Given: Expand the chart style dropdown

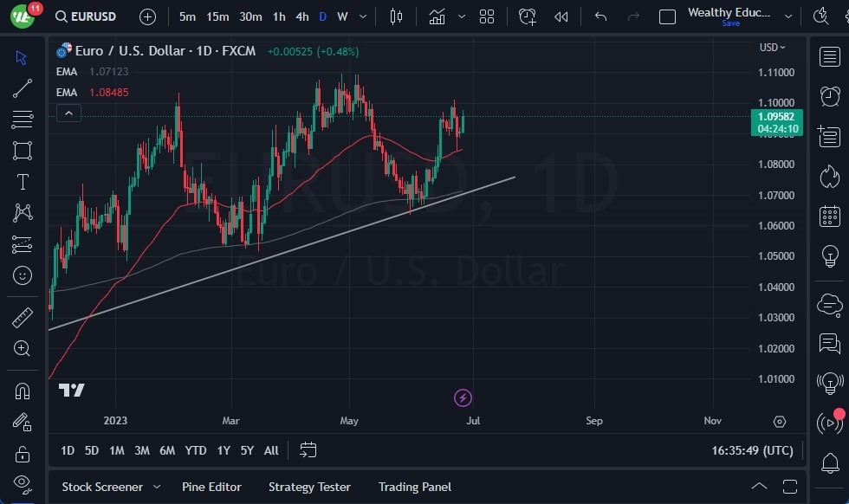Looking at the screenshot, I should point(462,16).
